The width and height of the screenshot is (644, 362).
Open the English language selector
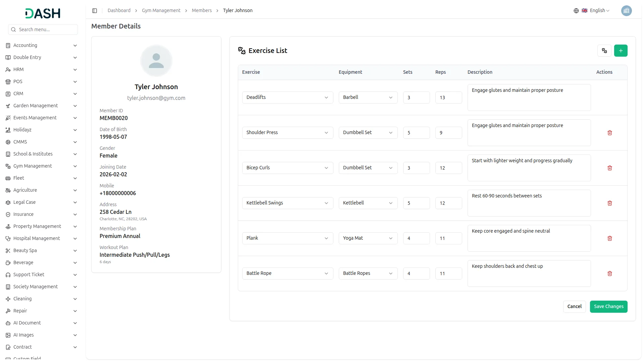click(x=599, y=11)
